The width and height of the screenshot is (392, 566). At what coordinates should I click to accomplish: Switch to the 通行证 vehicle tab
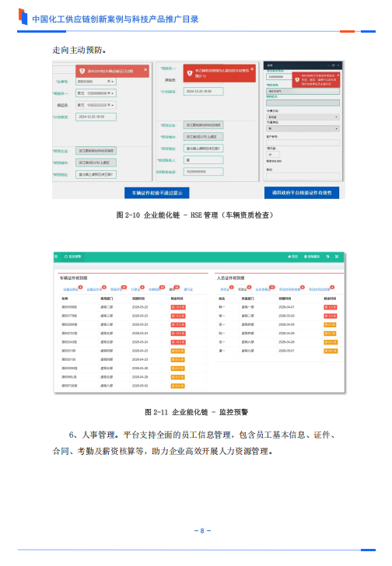(x=188, y=289)
